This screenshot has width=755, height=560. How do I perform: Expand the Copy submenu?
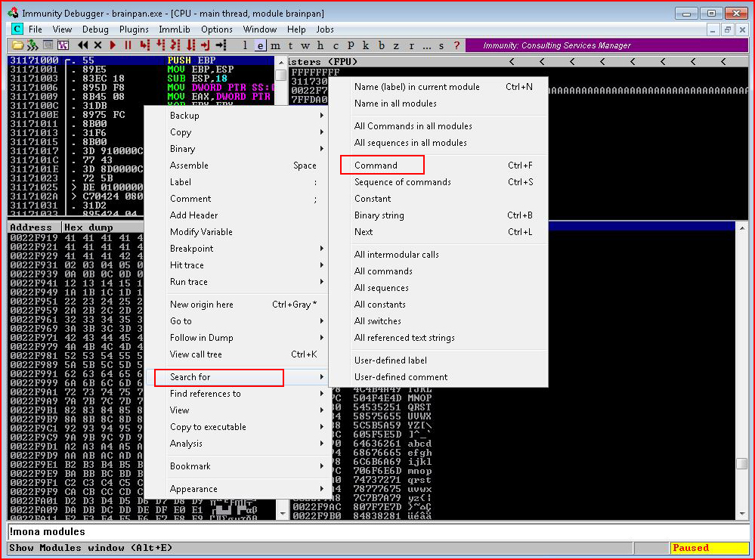pos(246,132)
